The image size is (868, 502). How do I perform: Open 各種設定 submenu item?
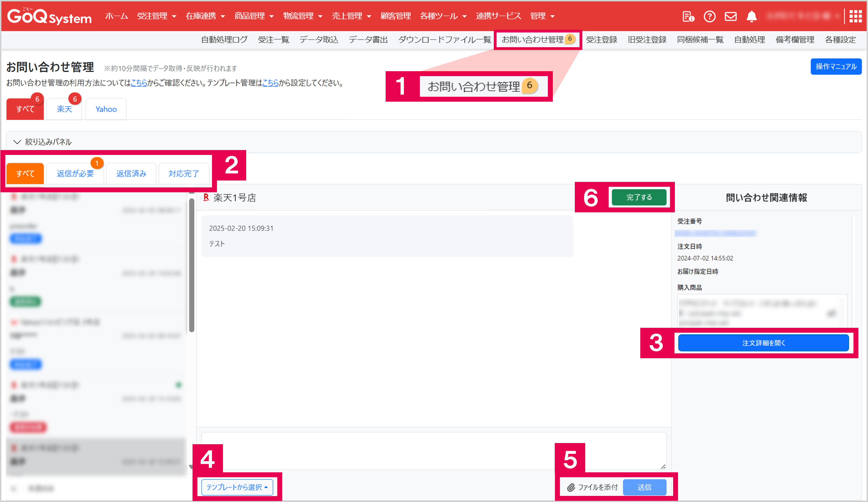pyautogui.click(x=840, y=40)
